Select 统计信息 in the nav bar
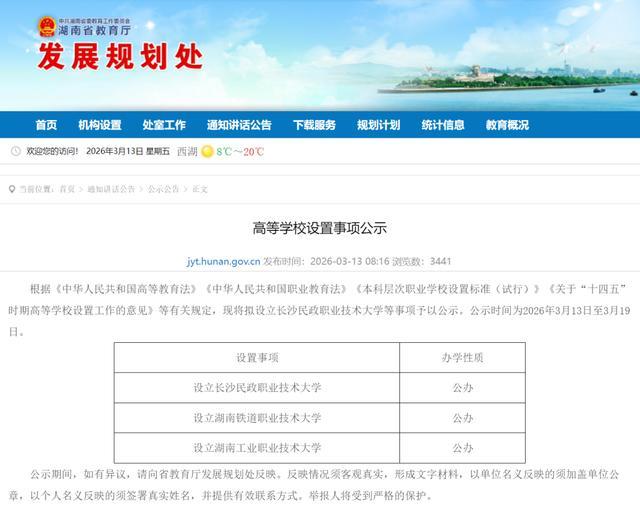 (443, 125)
